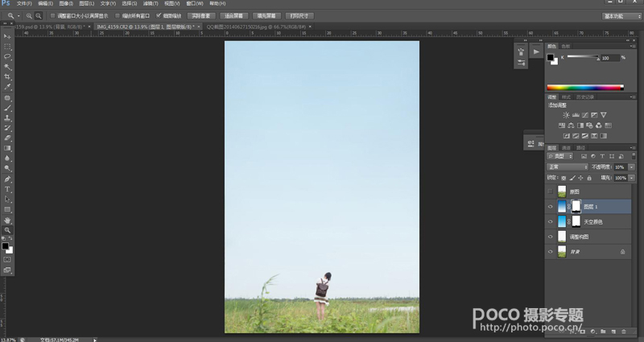644x342 pixels.
Task: Open the 图像(I) menu
Action: point(66,4)
